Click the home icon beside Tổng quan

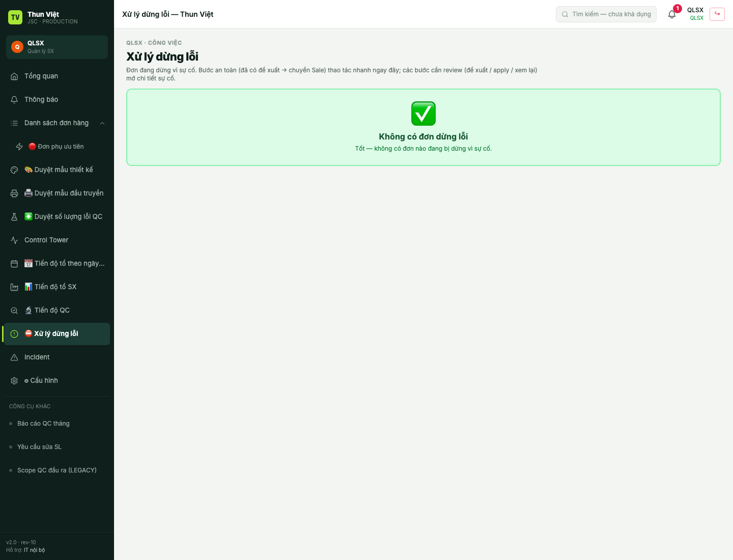click(x=14, y=76)
